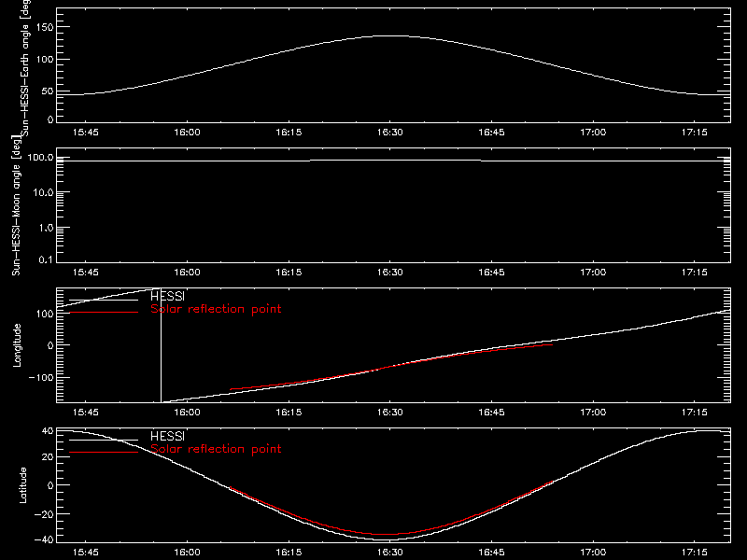
Task: Click 16:00 under the Latitude plot
Action: click(x=188, y=553)
